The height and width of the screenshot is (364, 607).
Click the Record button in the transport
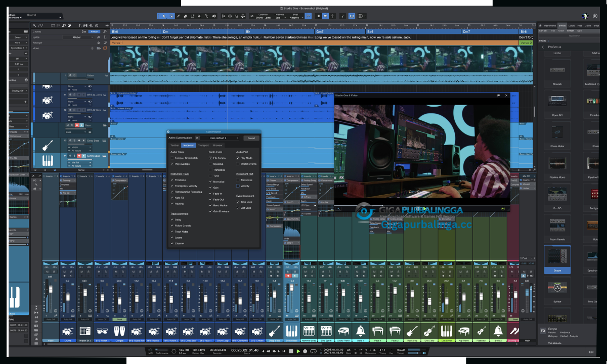point(305,351)
